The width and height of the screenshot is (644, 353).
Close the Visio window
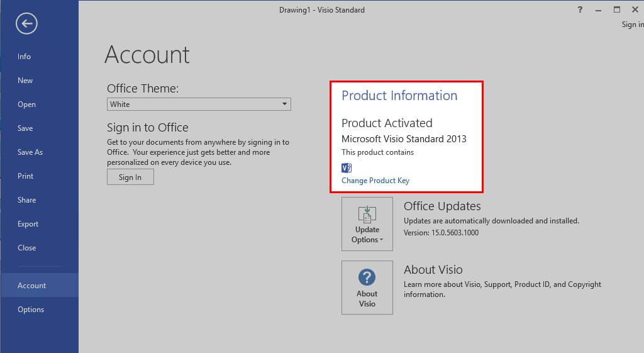click(x=635, y=9)
